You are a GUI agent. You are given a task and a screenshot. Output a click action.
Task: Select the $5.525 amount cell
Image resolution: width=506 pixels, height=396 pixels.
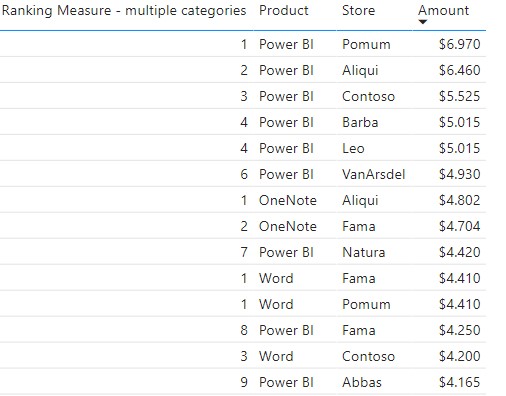459,96
